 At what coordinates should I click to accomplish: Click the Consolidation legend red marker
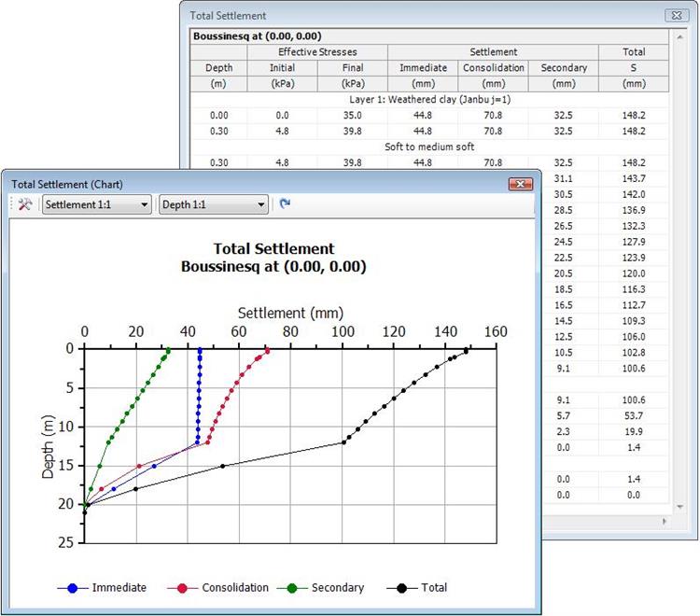click(182, 588)
